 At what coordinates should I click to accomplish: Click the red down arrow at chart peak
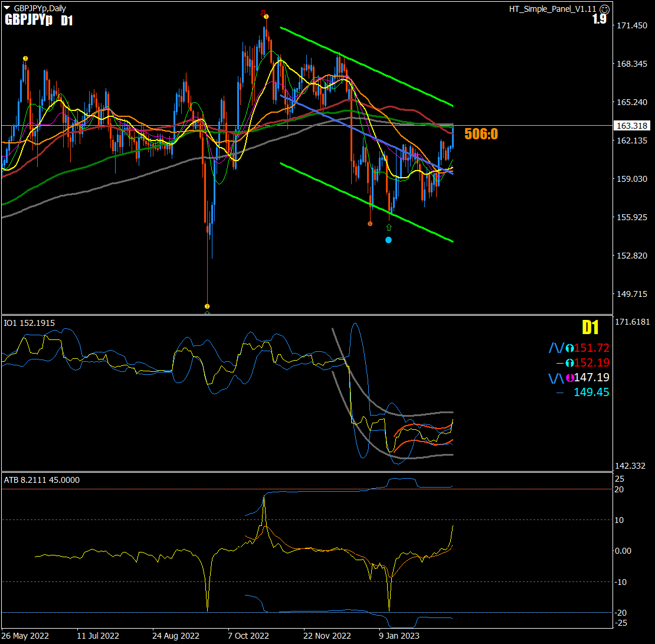[263, 12]
